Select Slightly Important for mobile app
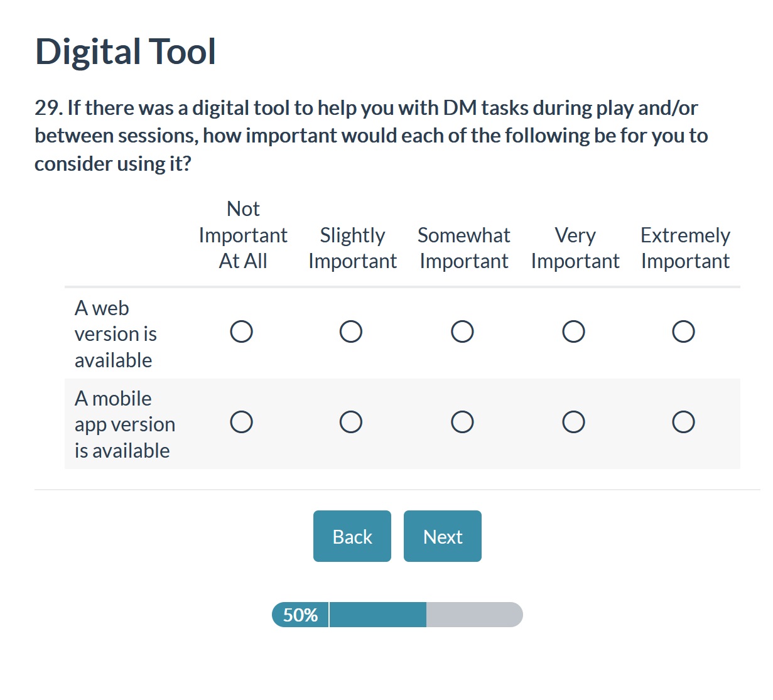The image size is (773, 700). (351, 422)
